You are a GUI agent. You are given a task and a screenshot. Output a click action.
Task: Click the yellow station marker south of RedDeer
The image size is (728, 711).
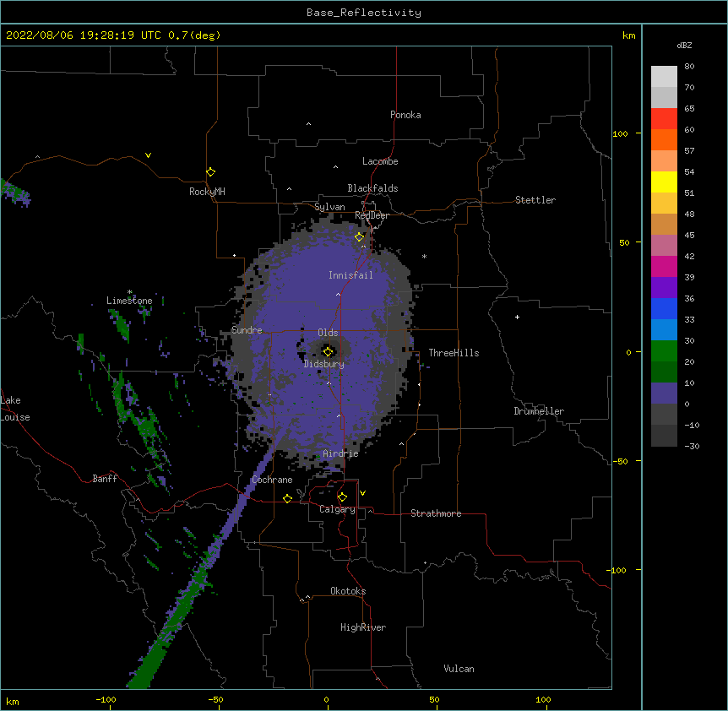359,236
